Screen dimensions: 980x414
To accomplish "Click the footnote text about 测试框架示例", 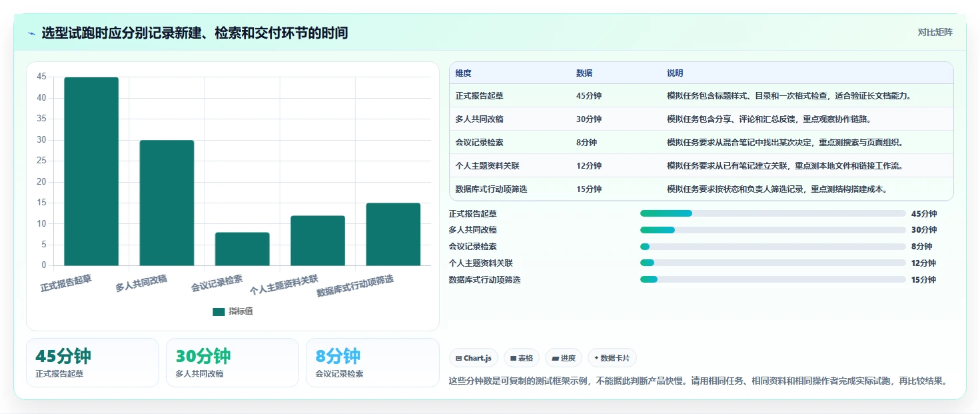I will (x=698, y=381).
